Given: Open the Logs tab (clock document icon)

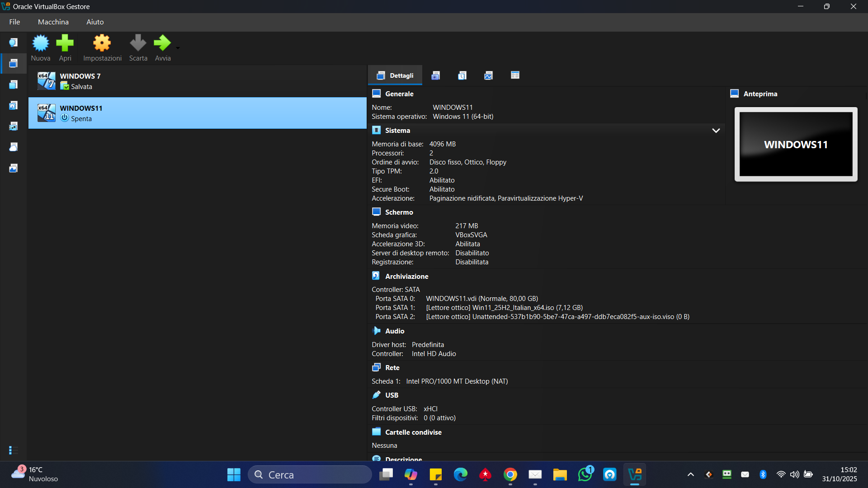Looking at the screenshot, I should (x=462, y=75).
